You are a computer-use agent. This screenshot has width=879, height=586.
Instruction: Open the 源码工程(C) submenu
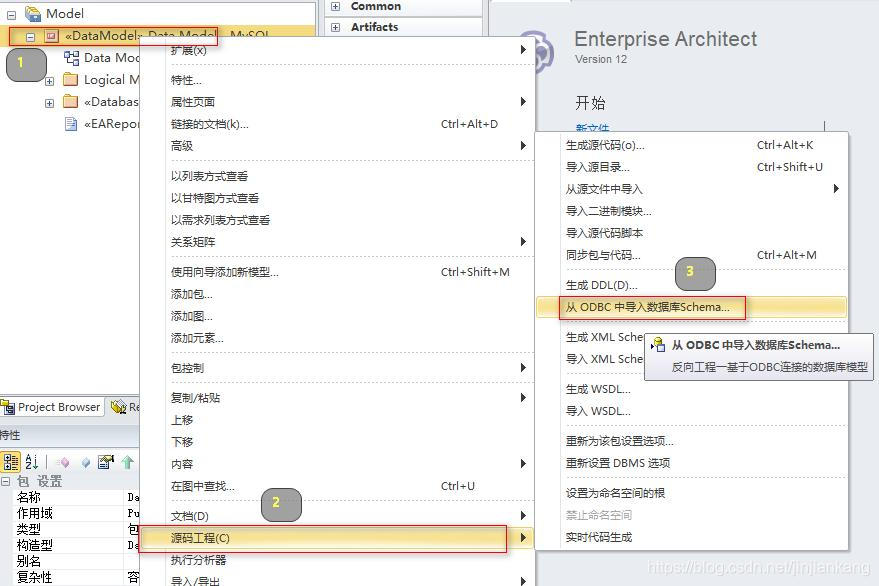[336, 538]
